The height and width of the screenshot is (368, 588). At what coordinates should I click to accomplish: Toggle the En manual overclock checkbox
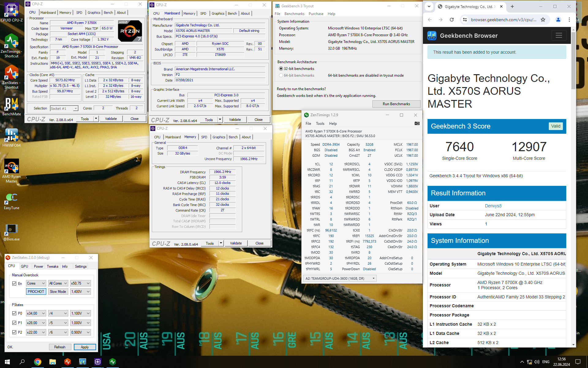click(14, 283)
